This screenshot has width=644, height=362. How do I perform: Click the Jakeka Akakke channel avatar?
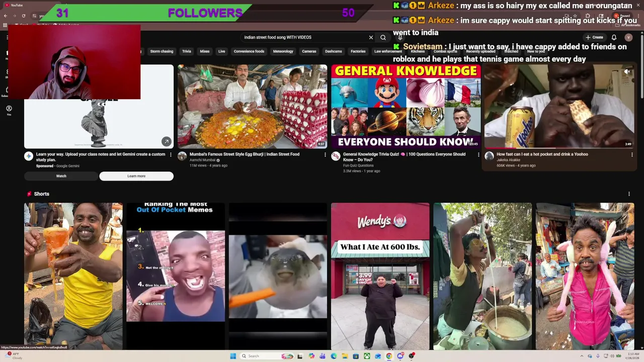click(x=489, y=156)
